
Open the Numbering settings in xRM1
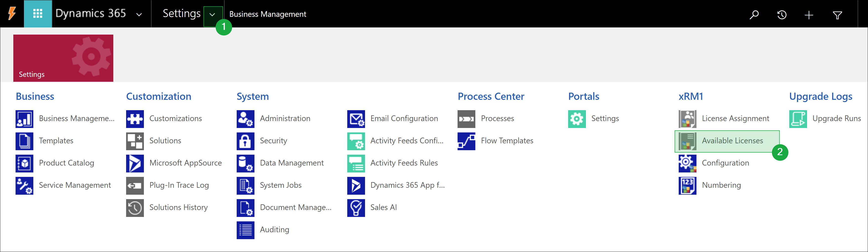click(x=721, y=185)
